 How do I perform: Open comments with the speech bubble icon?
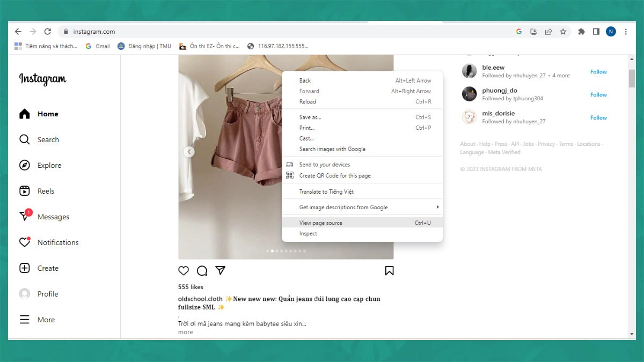[202, 271]
